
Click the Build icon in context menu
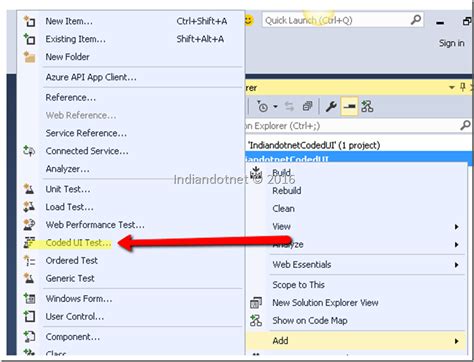pyautogui.click(x=256, y=173)
